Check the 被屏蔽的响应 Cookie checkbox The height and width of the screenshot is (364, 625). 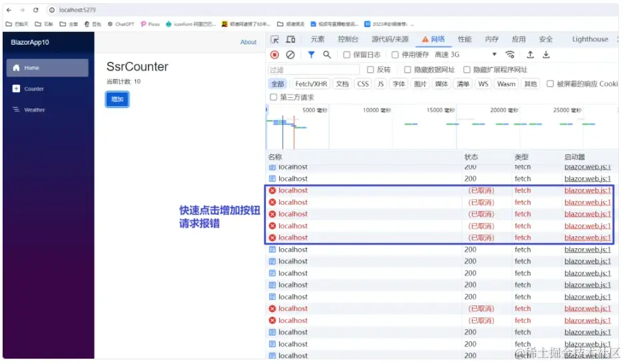coord(550,84)
